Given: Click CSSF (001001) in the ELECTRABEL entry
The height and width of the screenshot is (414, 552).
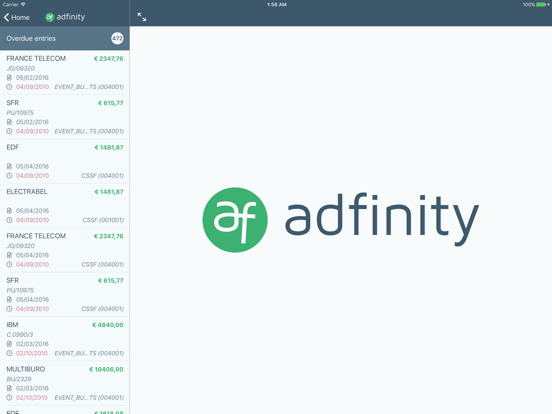Looking at the screenshot, I should [103, 220].
